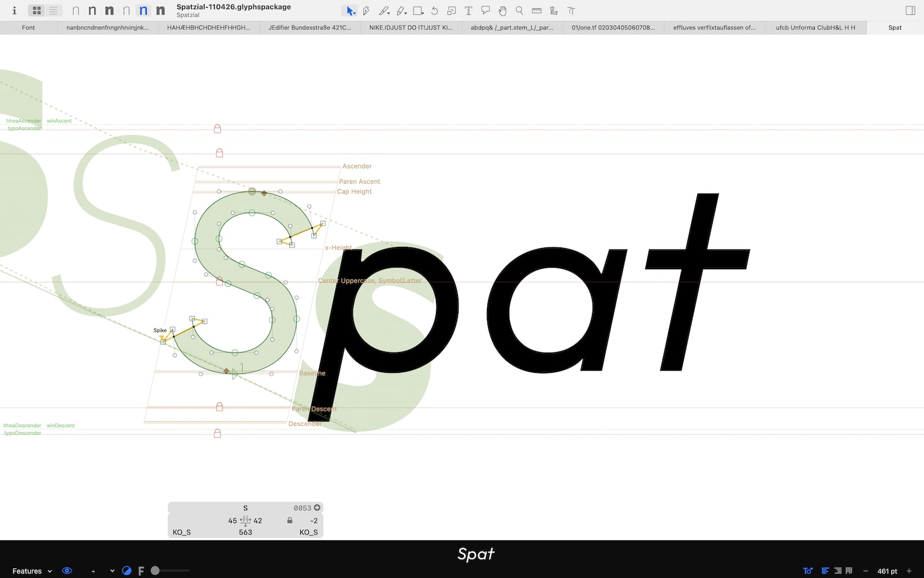Open the JEdifier Bundesstraße tab
The width and height of the screenshot is (924, 578).
click(310, 27)
